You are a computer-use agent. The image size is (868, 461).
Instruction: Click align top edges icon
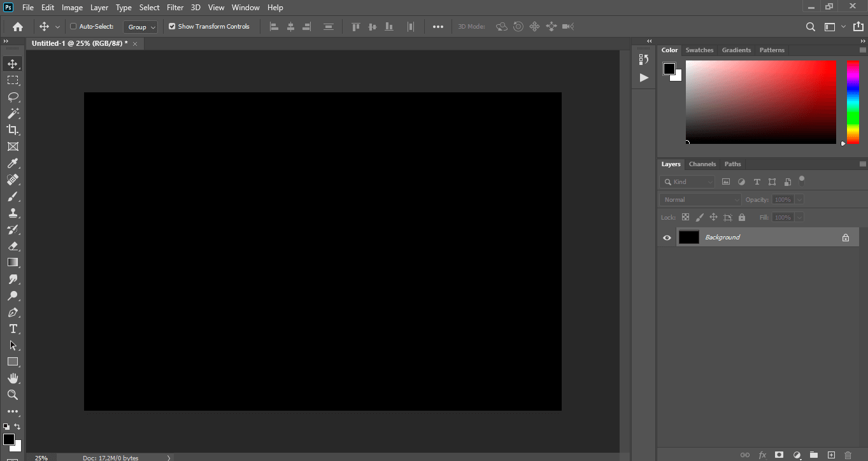coord(356,27)
